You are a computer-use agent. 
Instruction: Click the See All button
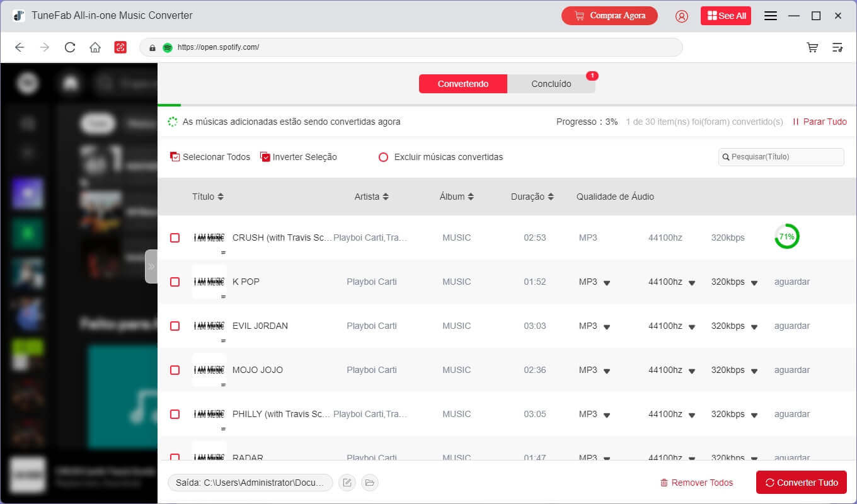coord(726,16)
